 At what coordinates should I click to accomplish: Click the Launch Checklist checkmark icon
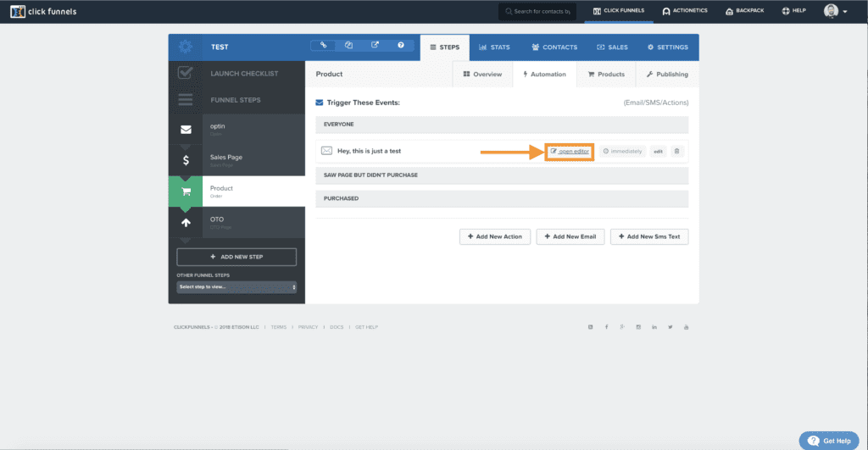click(x=186, y=73)
